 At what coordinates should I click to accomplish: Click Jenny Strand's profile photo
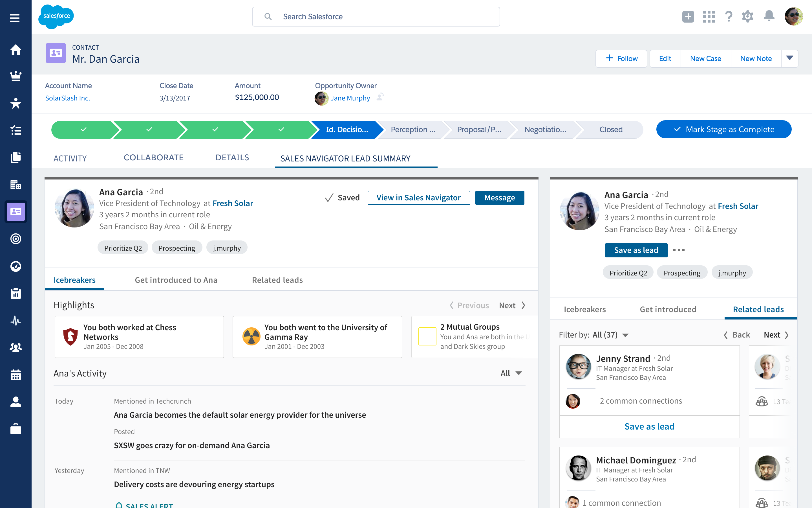point(578,366)
